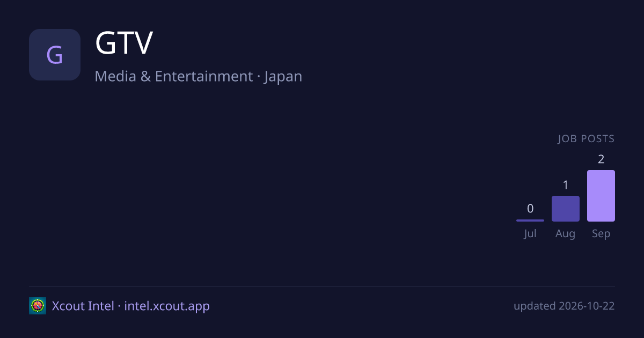Click the value 2 above Sep bar
Image resolution: width=644 pixels, height=338 pixels.
(x=601, y=159)
